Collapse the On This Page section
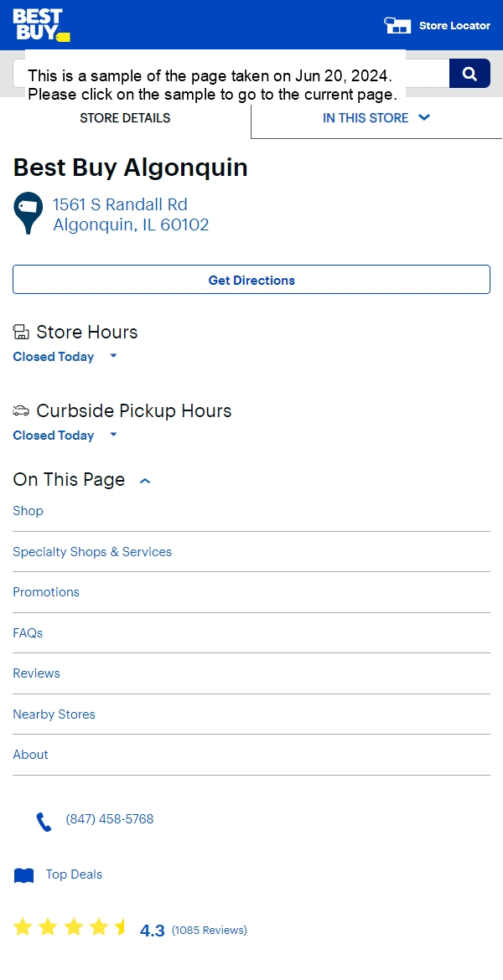503x980 pixels. pos(145,481)
